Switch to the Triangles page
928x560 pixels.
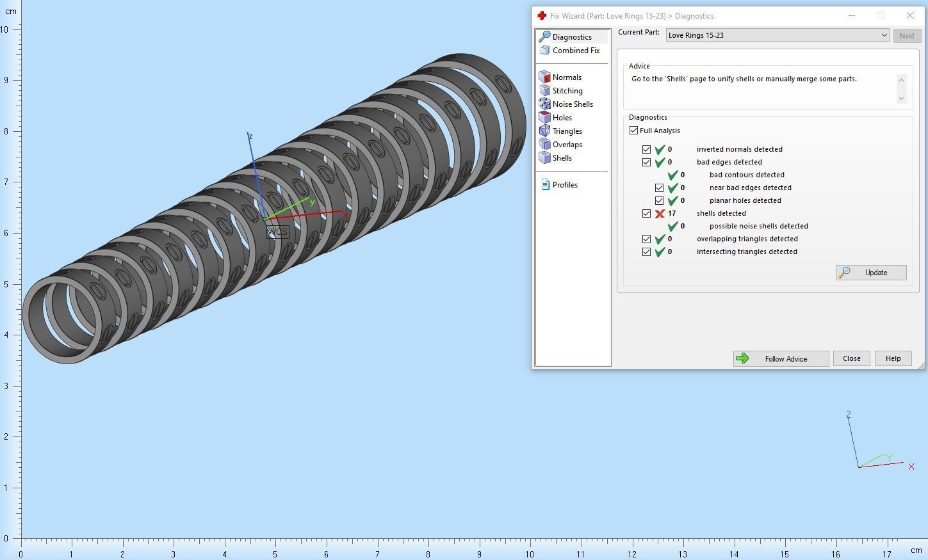567,131
